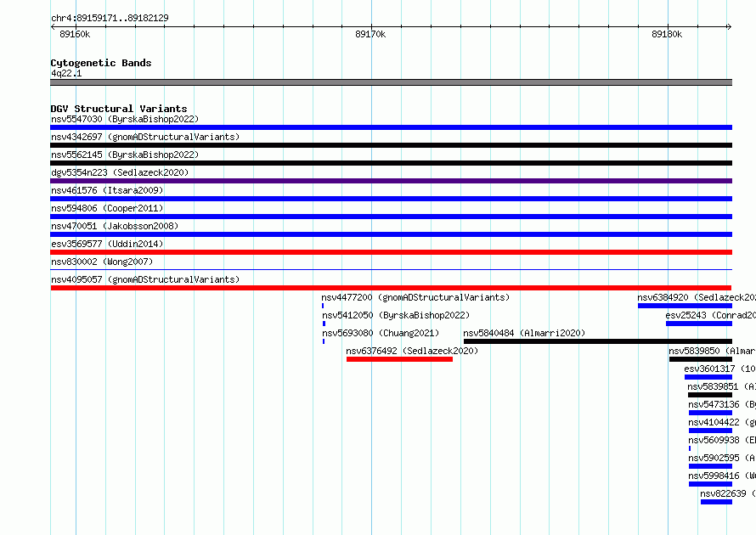Click nsv5839850 variant label
Viewport: 756px width, 535px height.
coord(712,351)
